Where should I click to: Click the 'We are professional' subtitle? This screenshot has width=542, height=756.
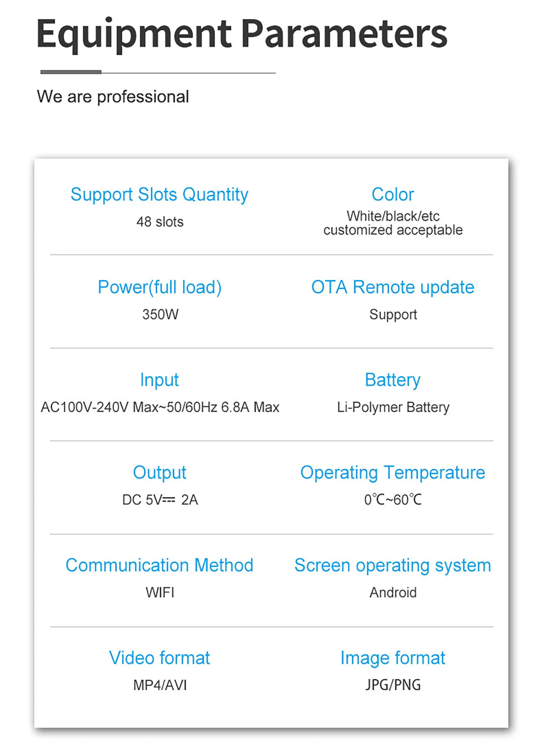coord(113,97)
